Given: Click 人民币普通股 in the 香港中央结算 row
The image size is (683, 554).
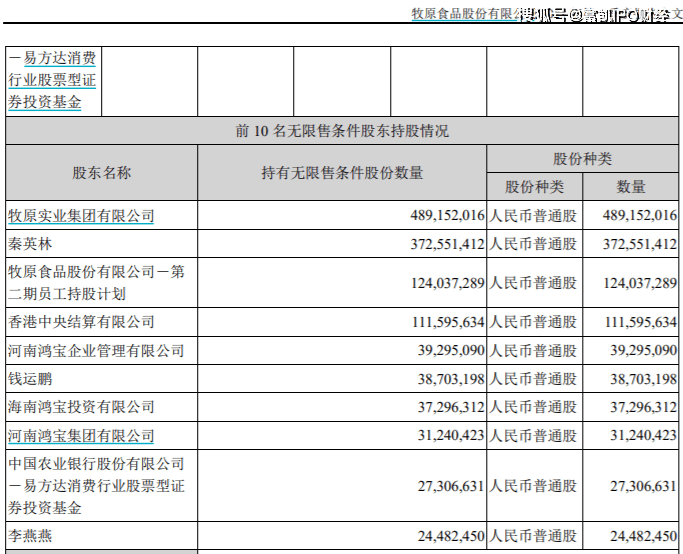Looking at the screenshot, I should 533,322.
